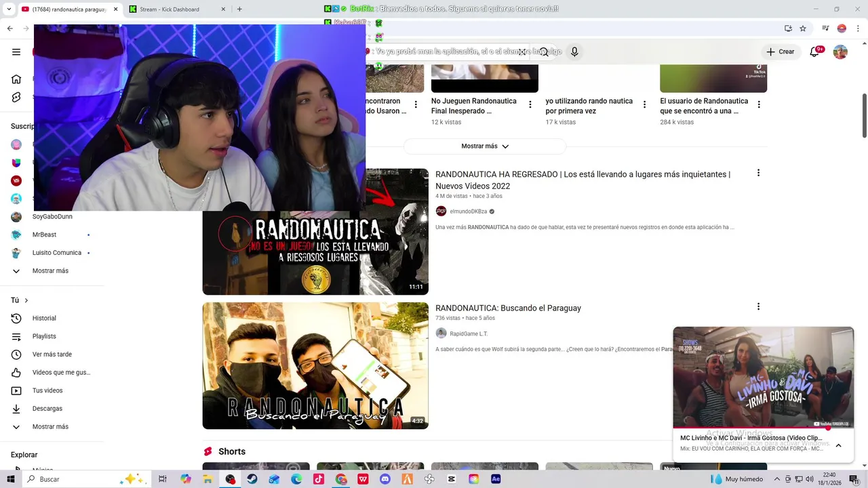The image size is (868, 488).
Task: Open Windows Start menu
Action: pos(12,479)
